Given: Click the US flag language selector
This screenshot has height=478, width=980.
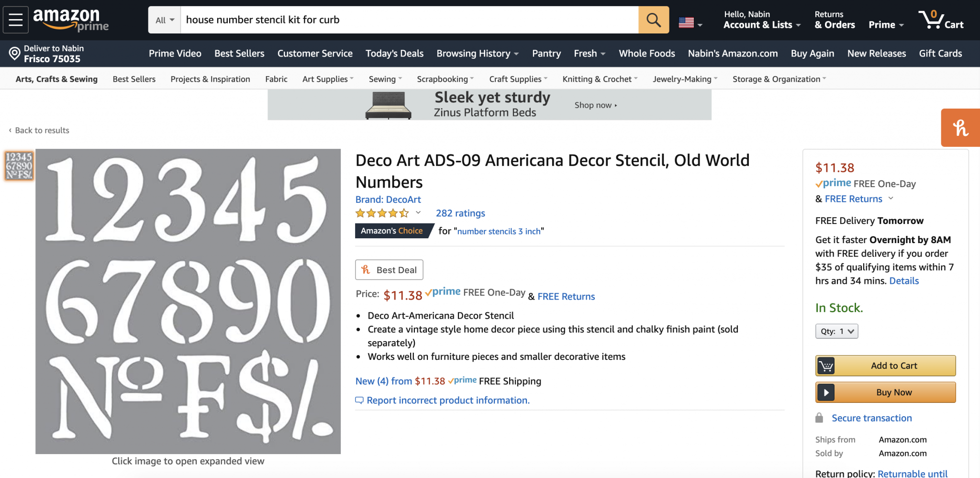Looking at the screenshot, I should point(690,22).
